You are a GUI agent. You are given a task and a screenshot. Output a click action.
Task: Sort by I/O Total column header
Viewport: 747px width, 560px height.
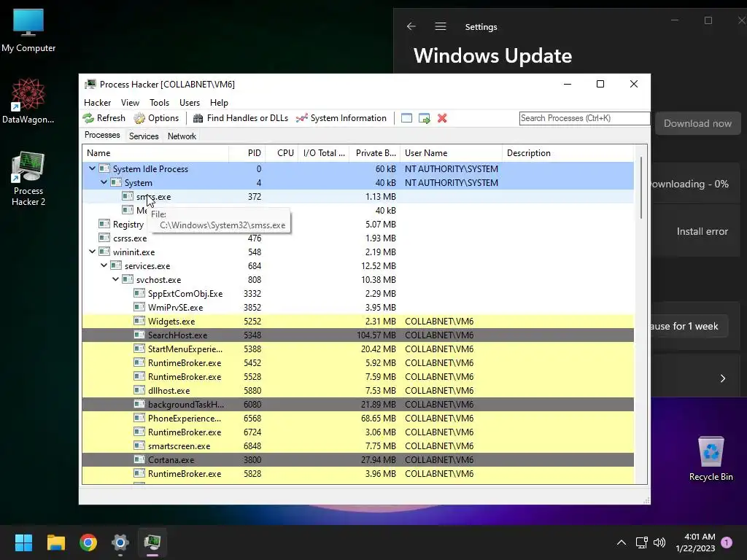(323, 153)
